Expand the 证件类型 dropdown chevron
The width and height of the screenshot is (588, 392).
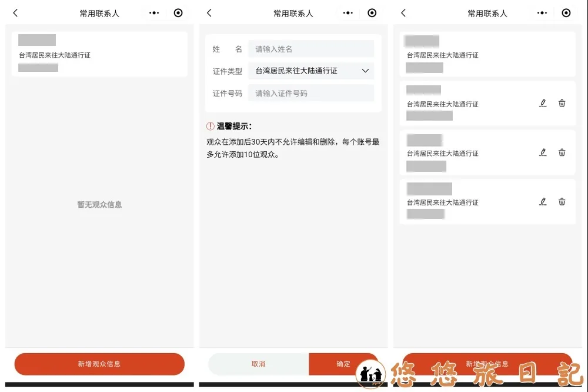(x=365, y=71)
